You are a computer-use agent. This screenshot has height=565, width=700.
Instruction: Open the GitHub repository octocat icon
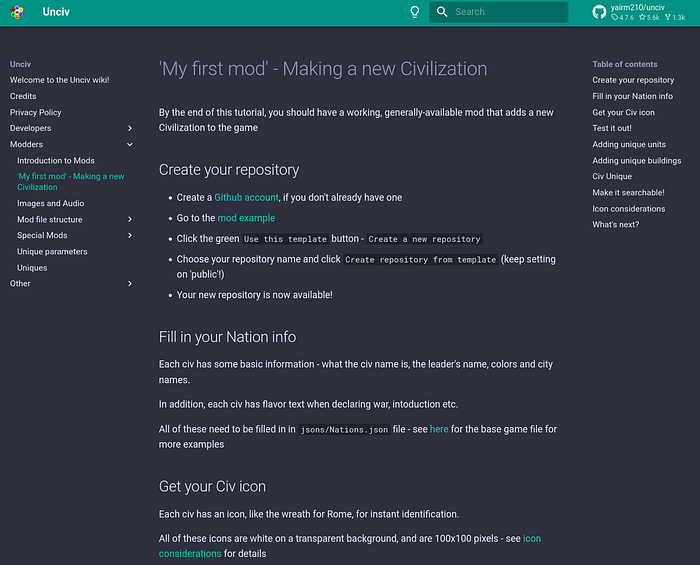[x=599, y=12]
